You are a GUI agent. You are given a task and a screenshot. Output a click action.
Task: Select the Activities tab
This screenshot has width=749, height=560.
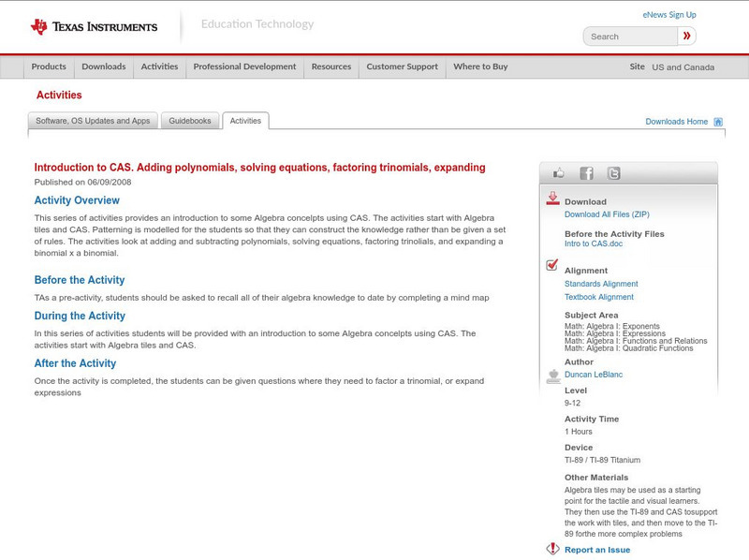pos(245,121)
